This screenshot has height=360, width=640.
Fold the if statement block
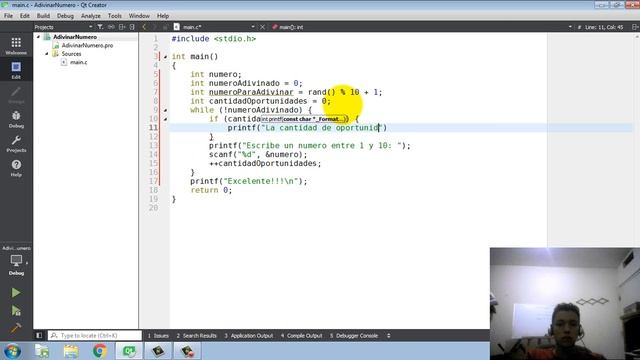pyautogui.click(x=165, y=119)
